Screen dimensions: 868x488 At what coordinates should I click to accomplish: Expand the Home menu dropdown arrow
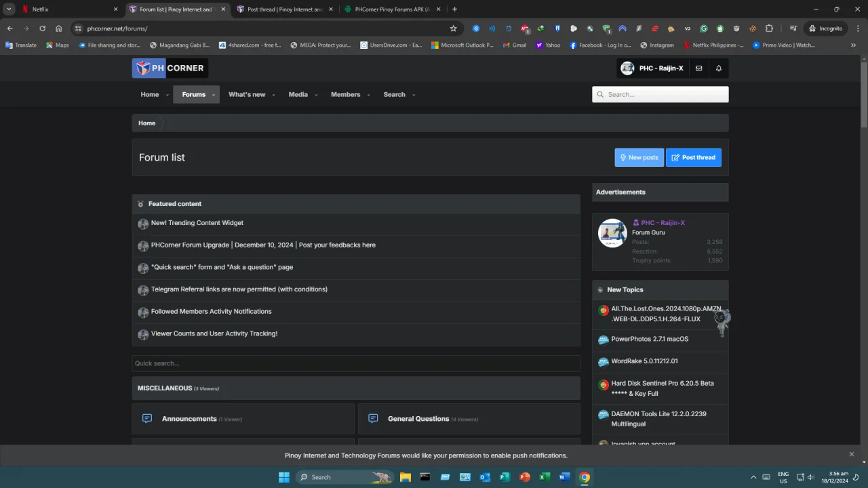167,95
